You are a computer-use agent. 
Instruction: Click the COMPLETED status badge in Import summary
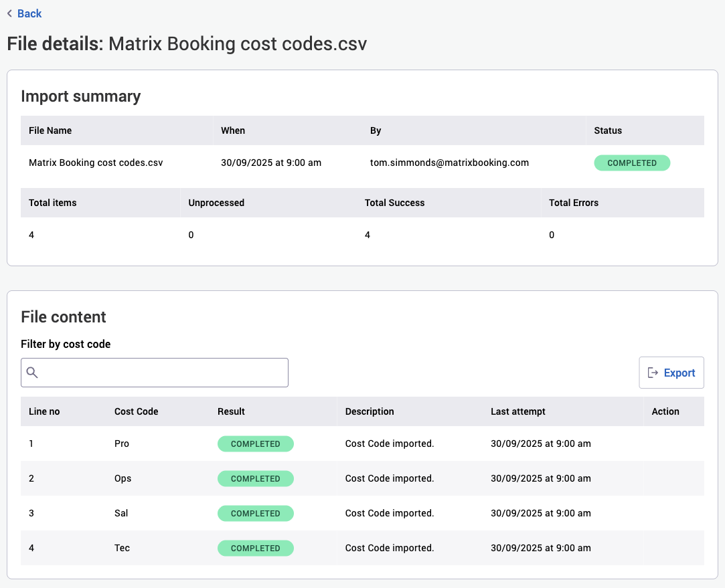tap(631, 163)
